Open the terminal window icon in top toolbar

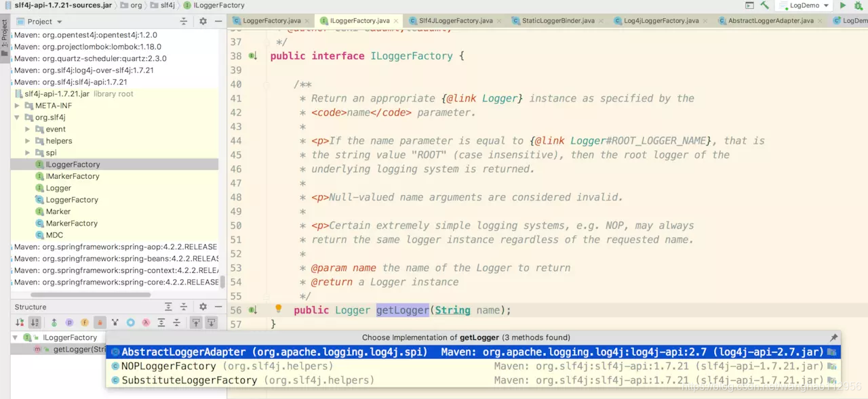coord(749,5)
